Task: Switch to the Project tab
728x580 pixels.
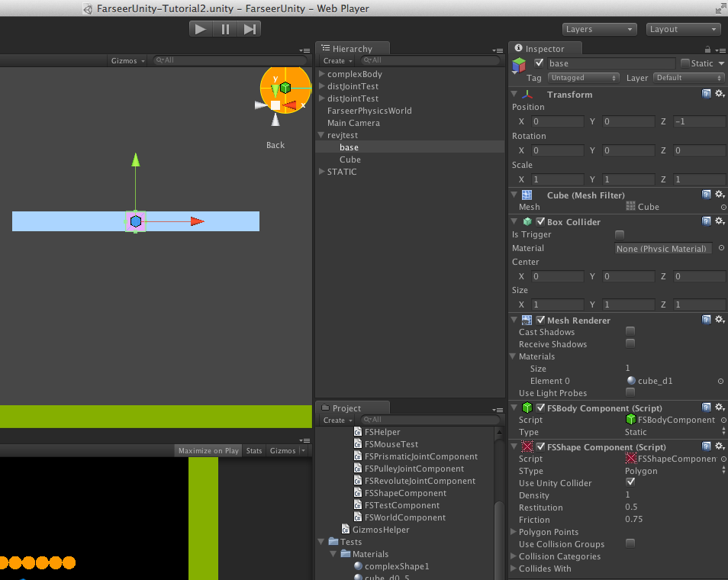Action: [353, 408]
